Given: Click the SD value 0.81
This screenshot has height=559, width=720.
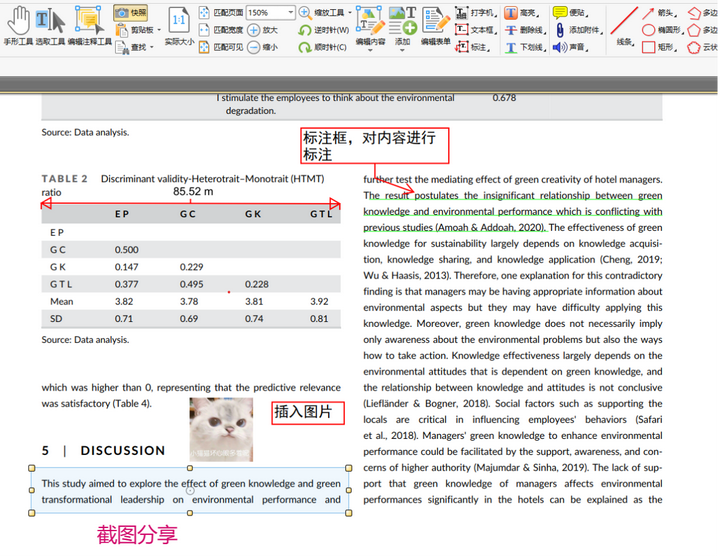Looking at the screenshot, I should tap(319, 319).
